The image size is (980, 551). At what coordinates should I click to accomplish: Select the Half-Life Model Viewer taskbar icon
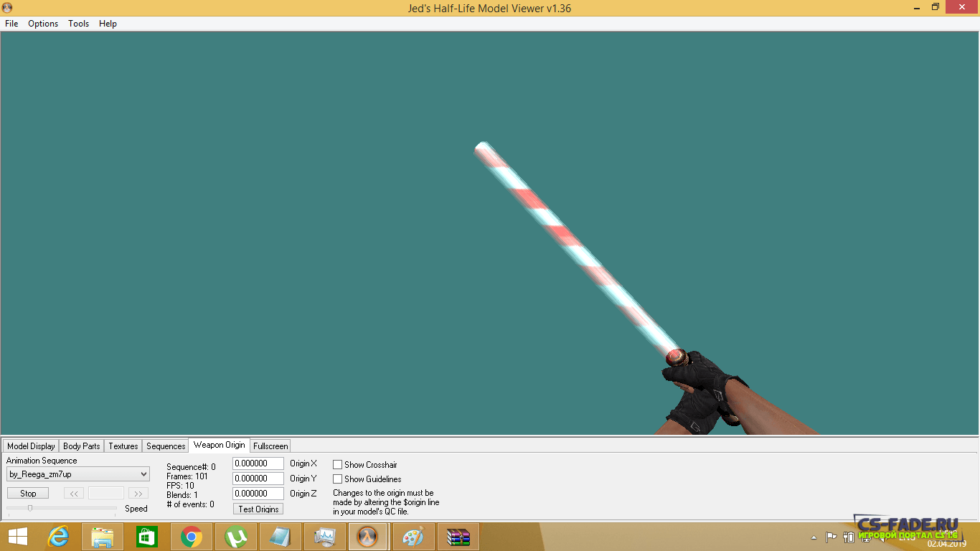click(368, 537)
